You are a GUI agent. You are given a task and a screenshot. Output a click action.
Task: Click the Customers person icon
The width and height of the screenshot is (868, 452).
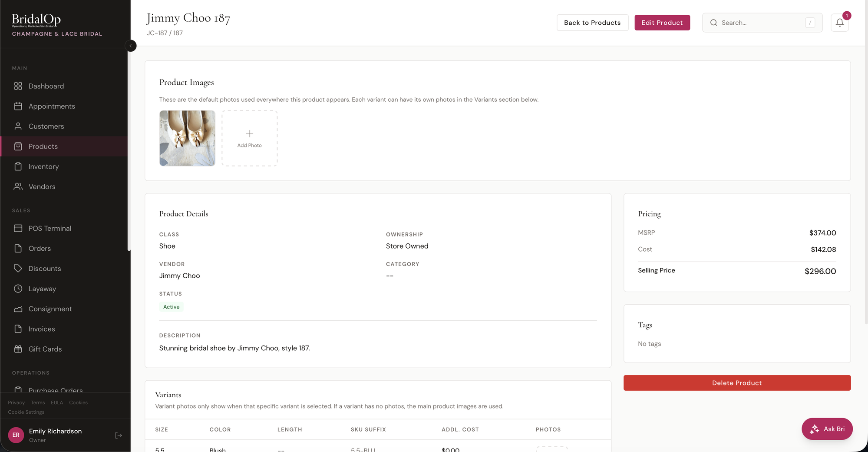[x=18, y=126]
